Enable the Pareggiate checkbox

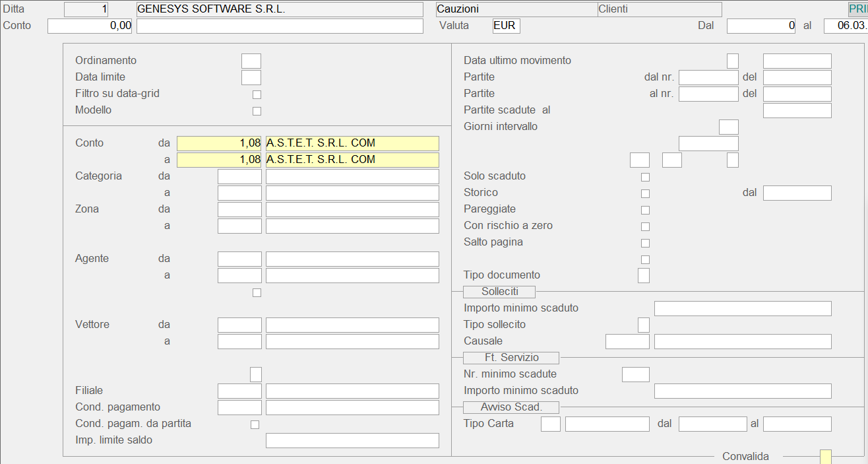pos(645,210)
